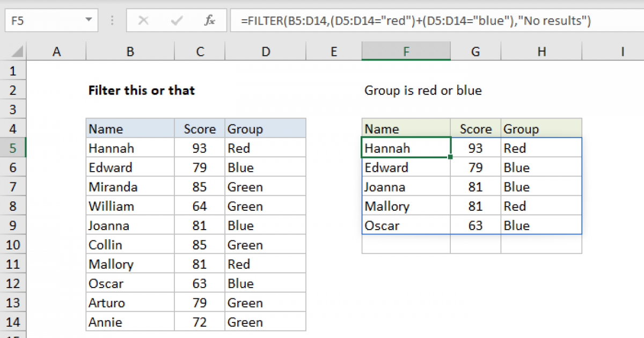Image resolution: width=644 pixels, height=338 pixels.
Task: Select the Score header of the source table
Action: [200, 128]
